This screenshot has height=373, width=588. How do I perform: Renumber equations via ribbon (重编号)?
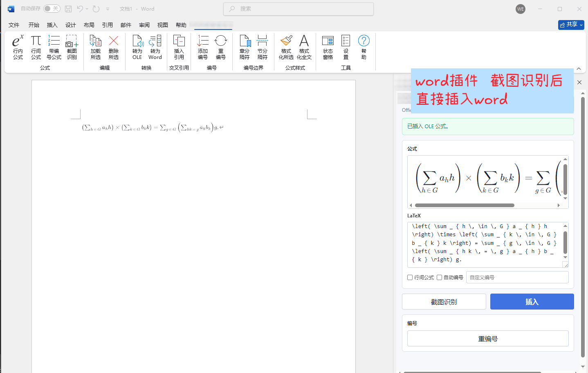click(221, 47)
